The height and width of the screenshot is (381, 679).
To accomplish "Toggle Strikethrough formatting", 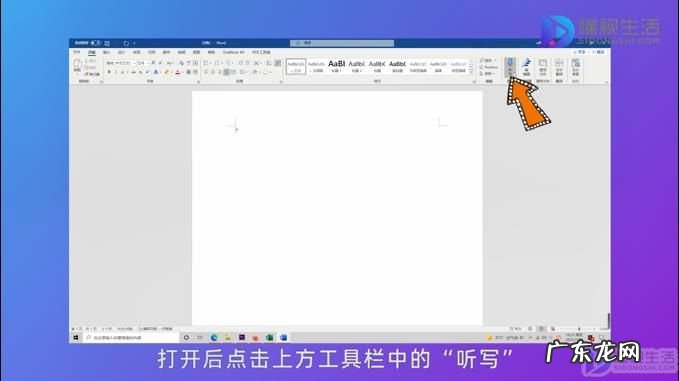I will click(x=133, y=72).
